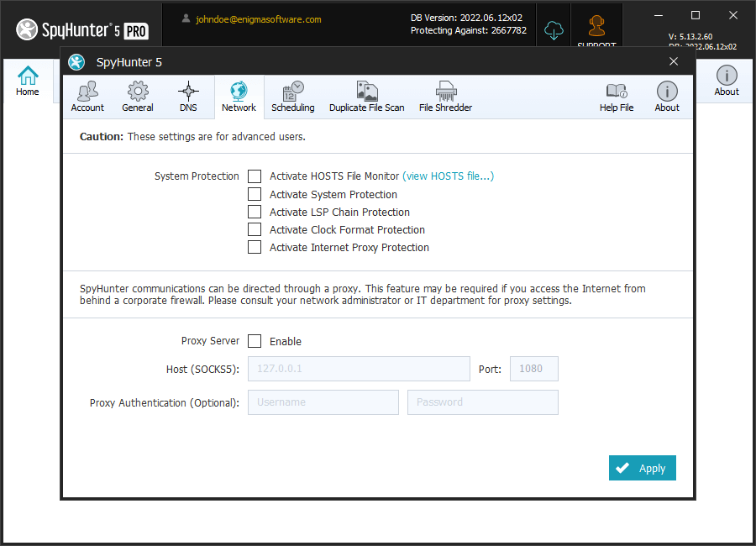Enable Activate HOSTS File Monitor checkbox

tap(255, 176)
